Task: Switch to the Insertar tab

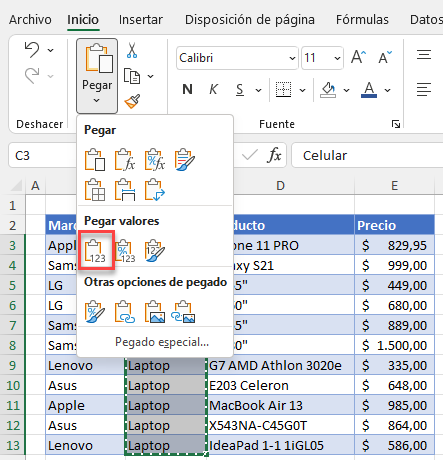Action: [141, 20]
